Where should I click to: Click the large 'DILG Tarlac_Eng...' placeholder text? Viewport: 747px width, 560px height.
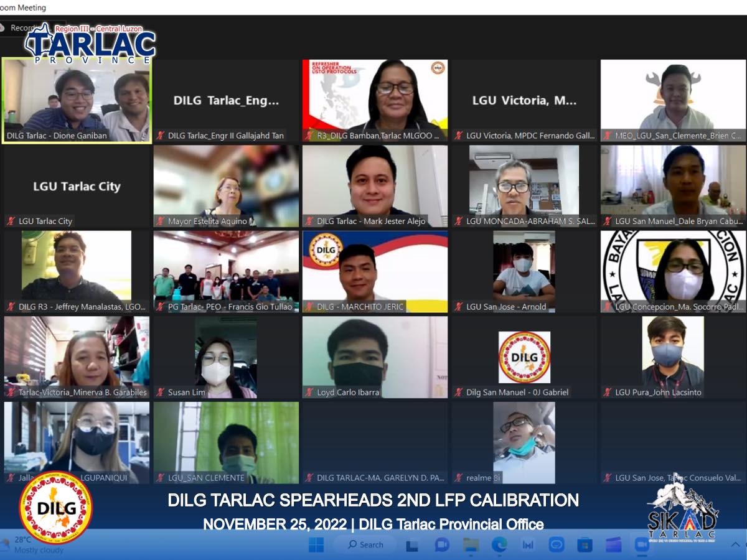click(x=226, y=100)
